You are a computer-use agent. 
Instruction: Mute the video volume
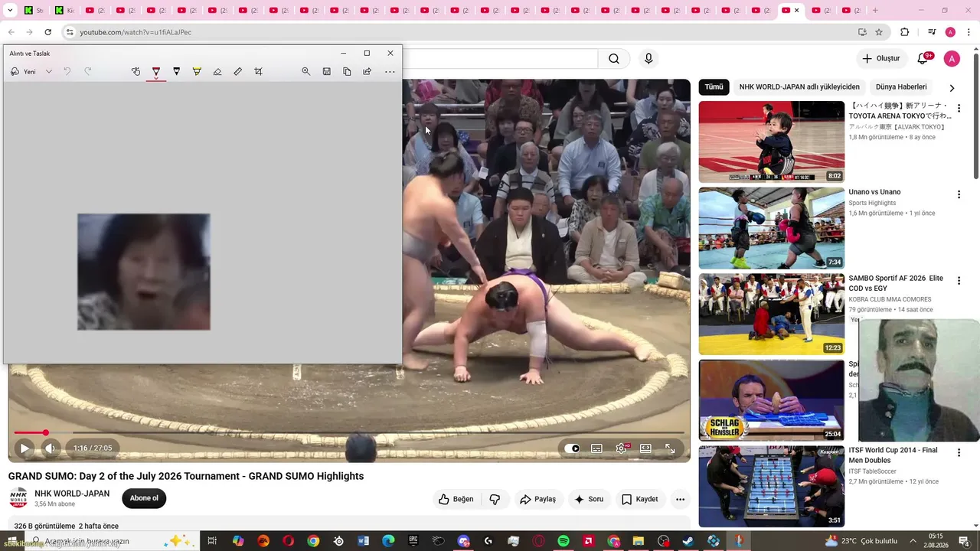50,448
